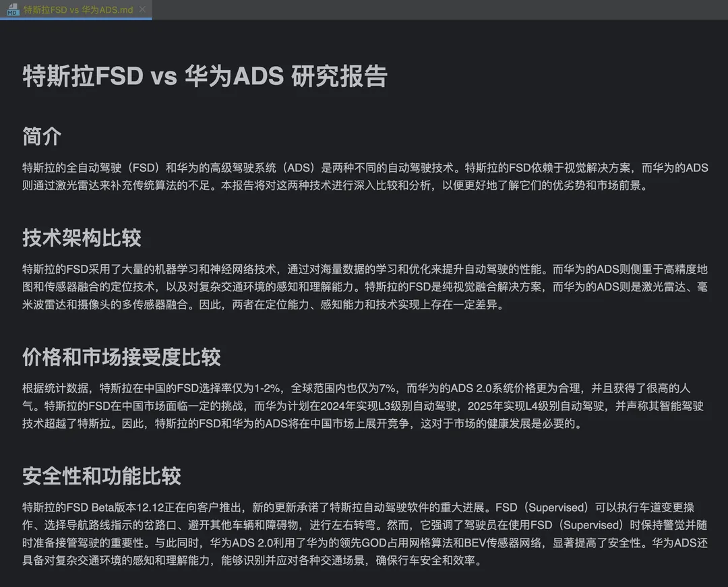Click the text line beginning with 则通过激光雷达
Viewport: 728px width, 587px height.
(x=335, y=185)
